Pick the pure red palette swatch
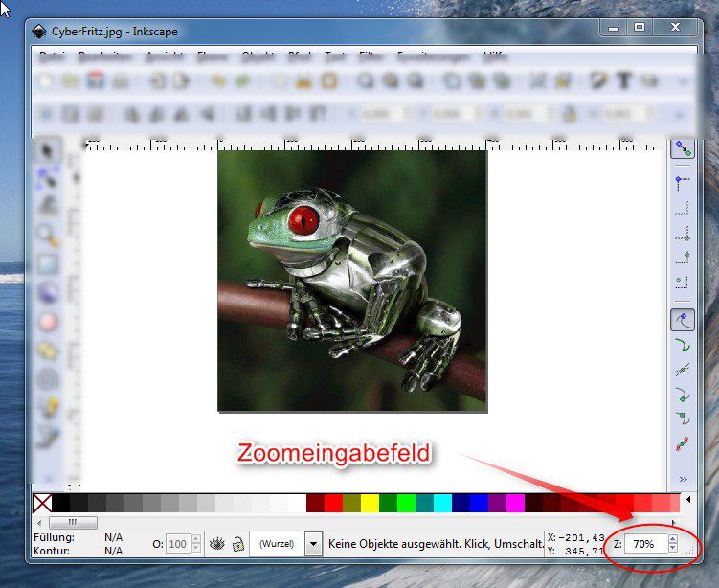The image size is (719, 588). [333, 503]
